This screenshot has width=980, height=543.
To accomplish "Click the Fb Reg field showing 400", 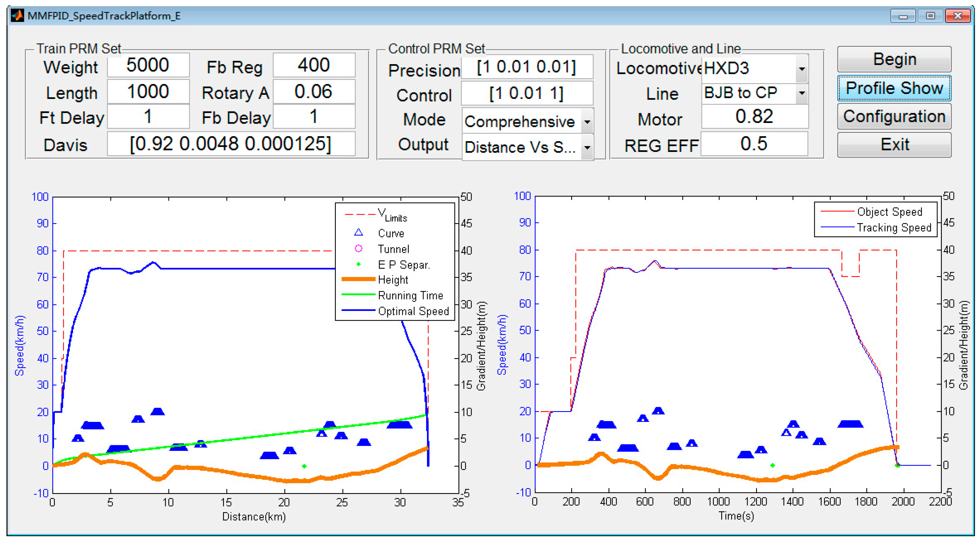I will [314, 65].
